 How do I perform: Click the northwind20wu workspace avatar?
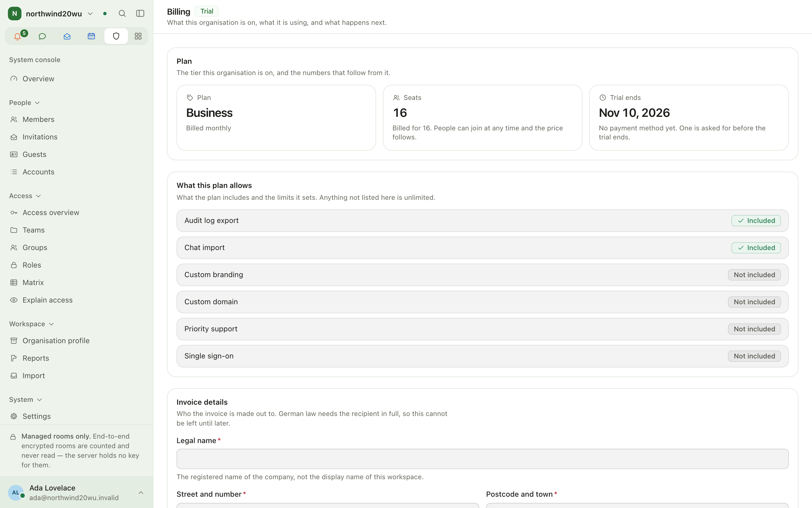point(14,14)
